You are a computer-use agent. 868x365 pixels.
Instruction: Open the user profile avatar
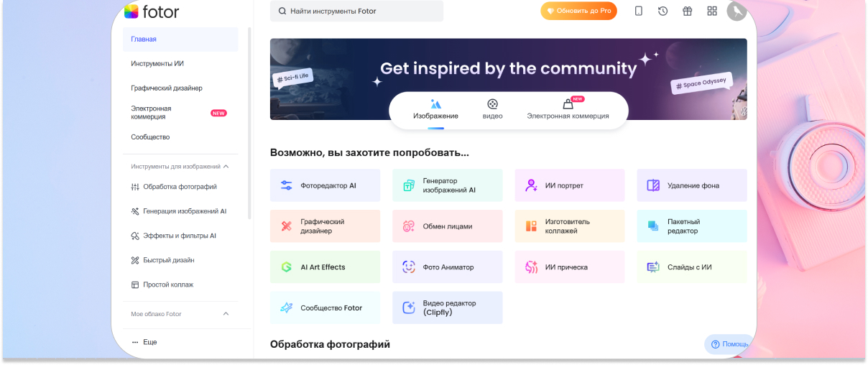coord(737,11)
